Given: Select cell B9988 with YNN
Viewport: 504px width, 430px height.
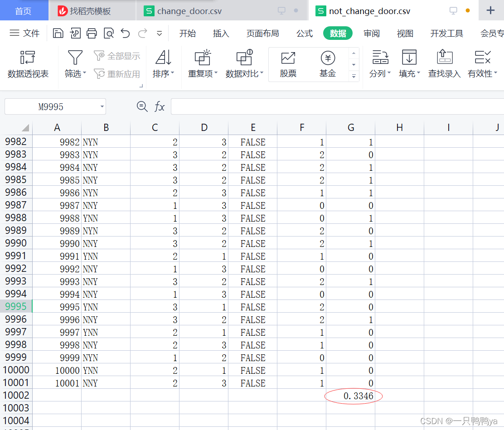Looking at the screenshot, I should pos(106,218).
